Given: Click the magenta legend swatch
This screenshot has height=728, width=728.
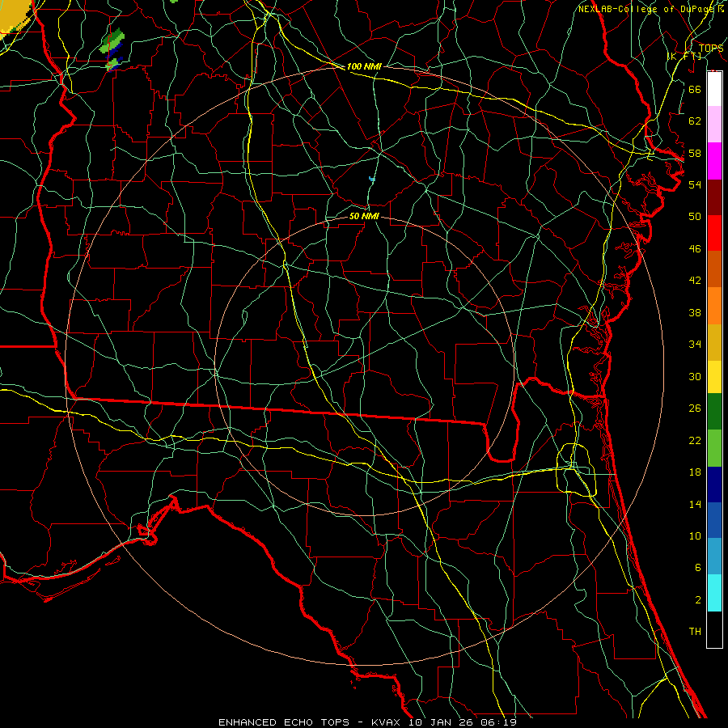Looking at the screenshot, I should (x=714, y=161).
